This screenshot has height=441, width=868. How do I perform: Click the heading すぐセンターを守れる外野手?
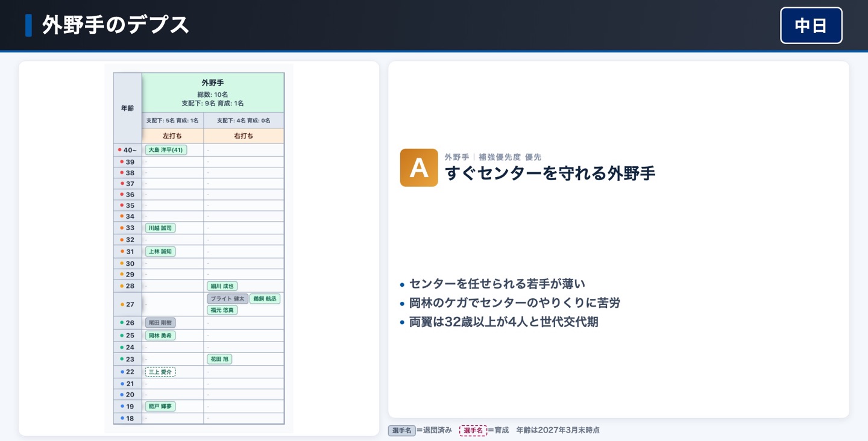(550, 174)
